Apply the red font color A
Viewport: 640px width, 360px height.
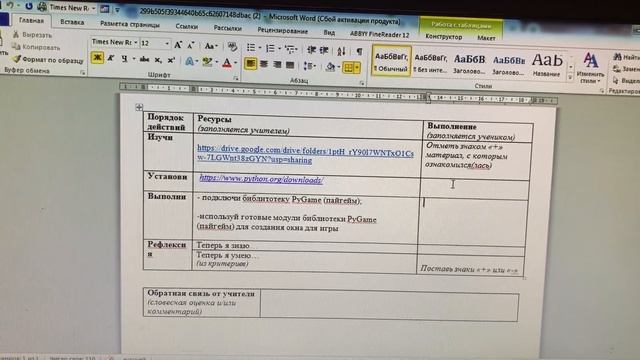[227, 63]
